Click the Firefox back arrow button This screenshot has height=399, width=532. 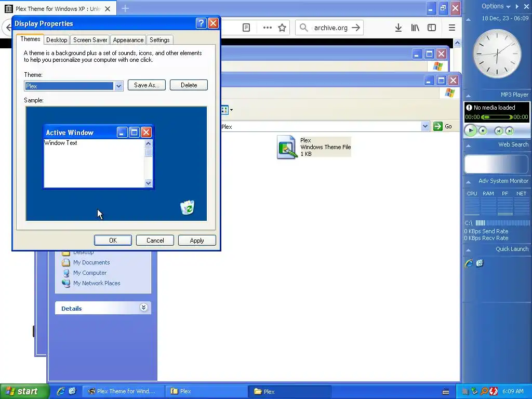pyautogui.click(x=8, y=28)
